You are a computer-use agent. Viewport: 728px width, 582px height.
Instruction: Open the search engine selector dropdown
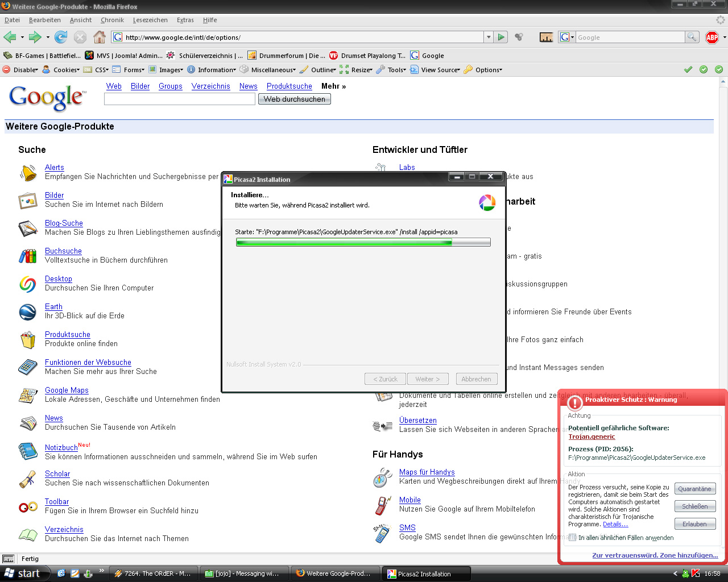coord(567,38)
